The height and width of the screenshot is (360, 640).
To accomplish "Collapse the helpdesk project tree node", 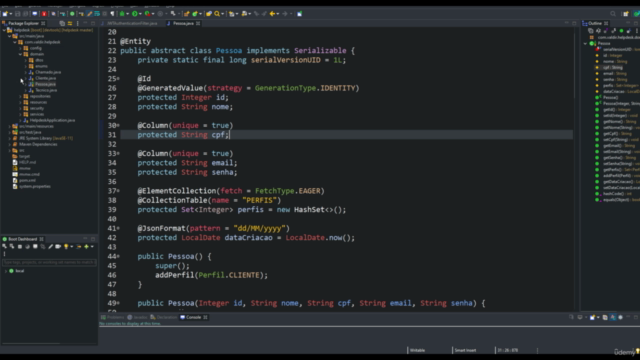I will 4,30.
